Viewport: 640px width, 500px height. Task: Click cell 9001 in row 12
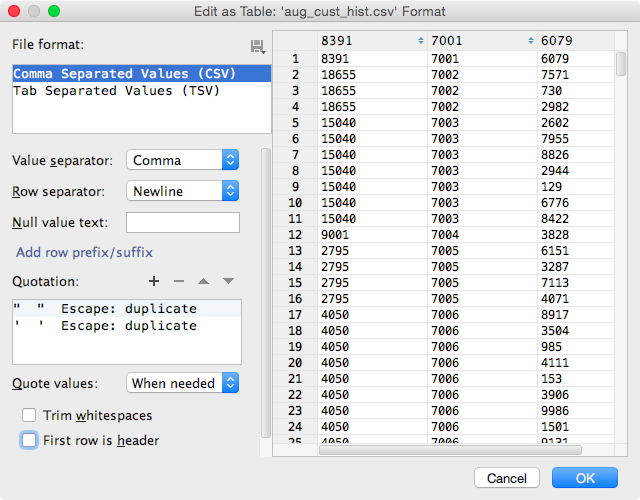point(372,235)
